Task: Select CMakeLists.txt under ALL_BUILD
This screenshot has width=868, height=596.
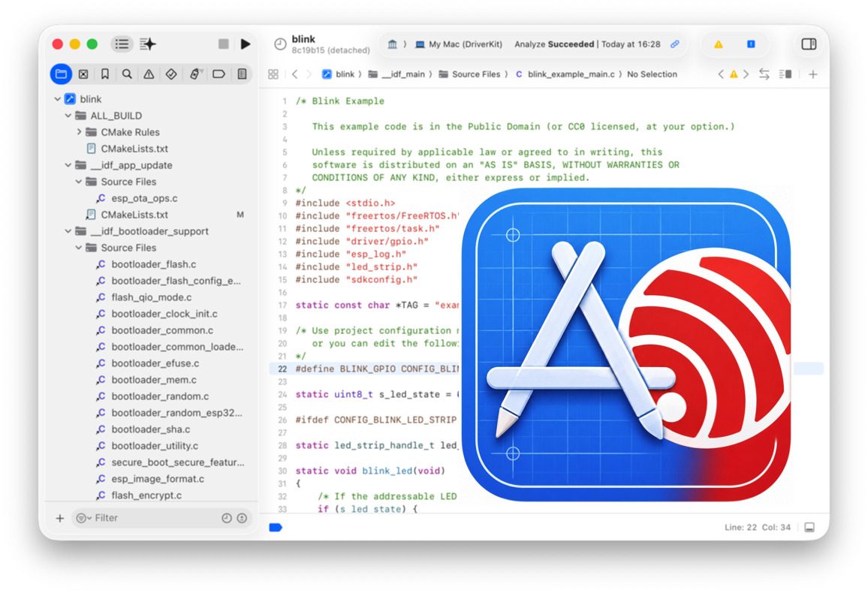Action: 134,149
